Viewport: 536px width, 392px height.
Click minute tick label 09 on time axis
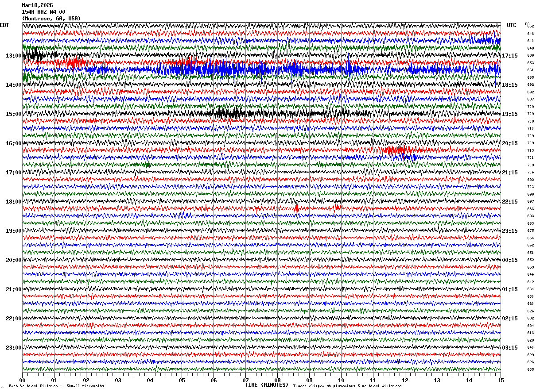point(309,380)
